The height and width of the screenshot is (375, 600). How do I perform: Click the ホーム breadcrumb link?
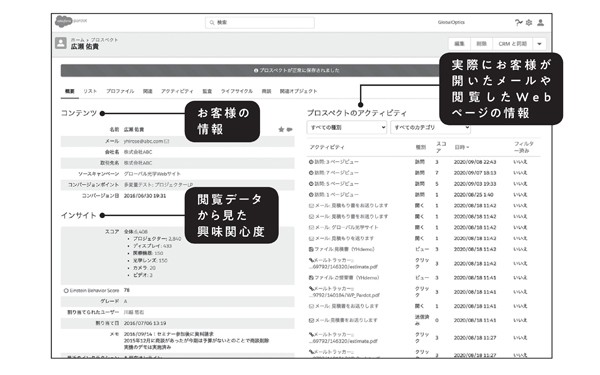click(78, 39)
